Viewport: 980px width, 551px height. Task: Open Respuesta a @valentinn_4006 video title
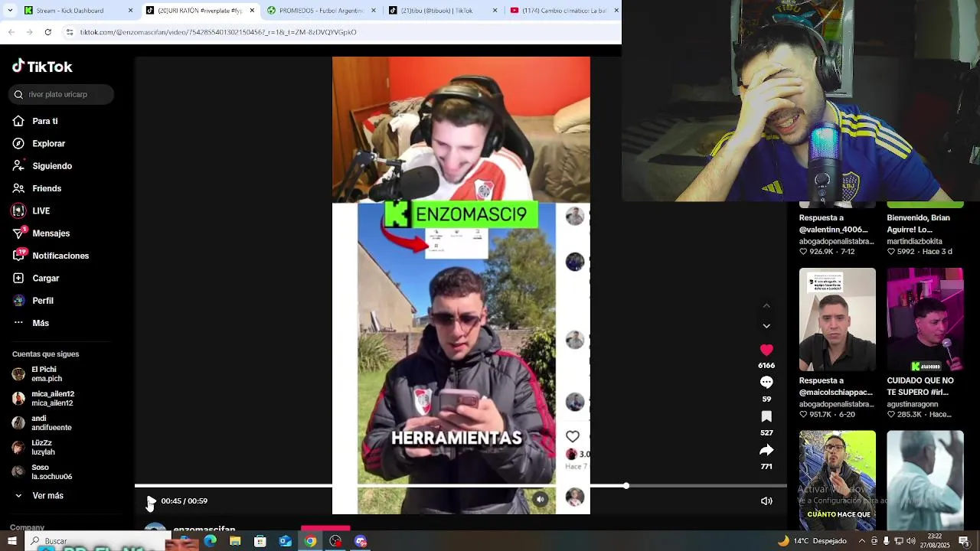click(x=834, y=223)
